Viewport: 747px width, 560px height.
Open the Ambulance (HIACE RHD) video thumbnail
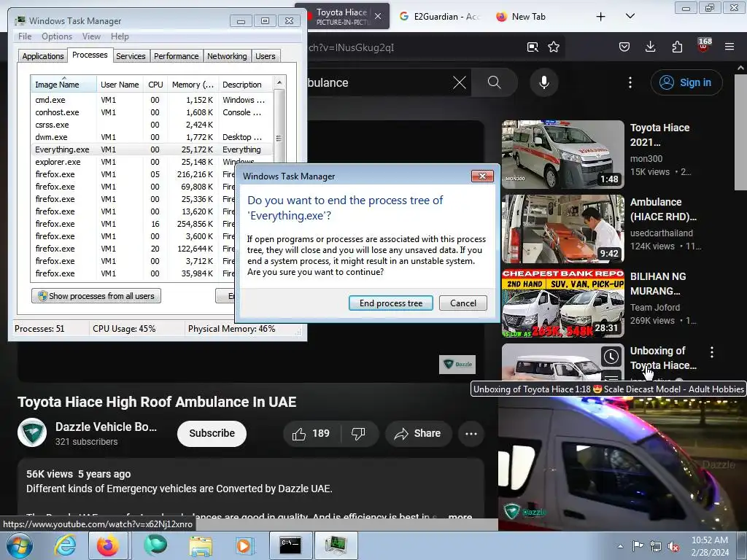click(x=562, y=228)
